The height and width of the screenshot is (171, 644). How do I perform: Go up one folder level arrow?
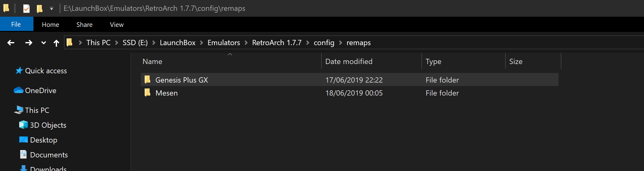tap(56, 43)
